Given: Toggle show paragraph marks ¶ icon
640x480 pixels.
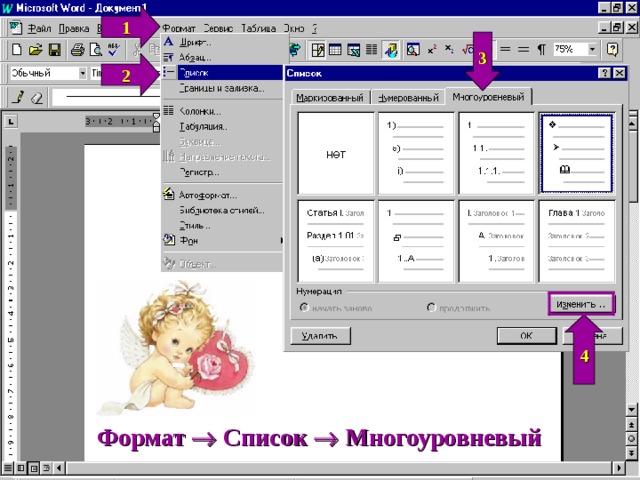Looking at the screenshot, I should pyautogui.click(x=541, y=50).
